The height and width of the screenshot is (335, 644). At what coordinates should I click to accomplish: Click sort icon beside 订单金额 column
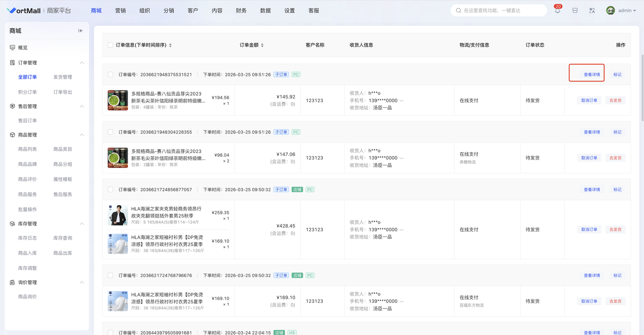[262, 45]
